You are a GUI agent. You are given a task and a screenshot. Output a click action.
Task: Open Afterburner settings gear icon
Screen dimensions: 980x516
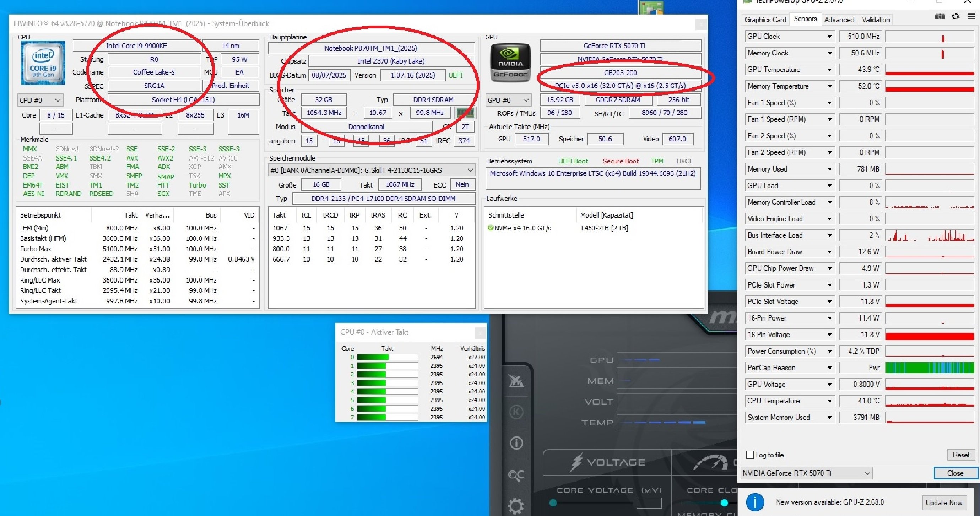click(x=516, y=506)
